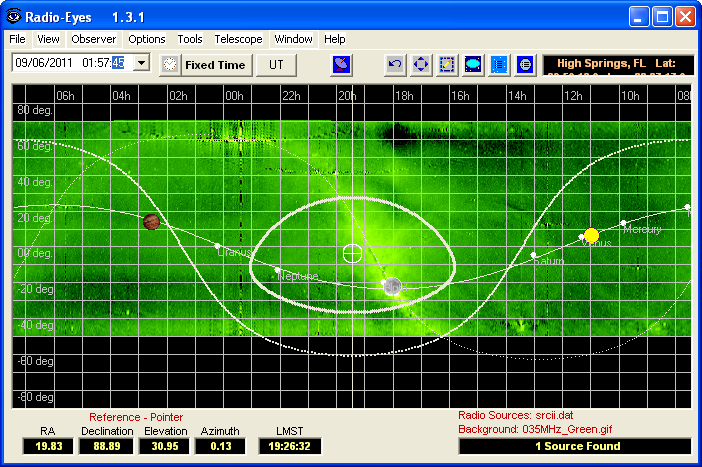Open the File menu
Viewport: 702px width, 467px height.
pos(18,39)
